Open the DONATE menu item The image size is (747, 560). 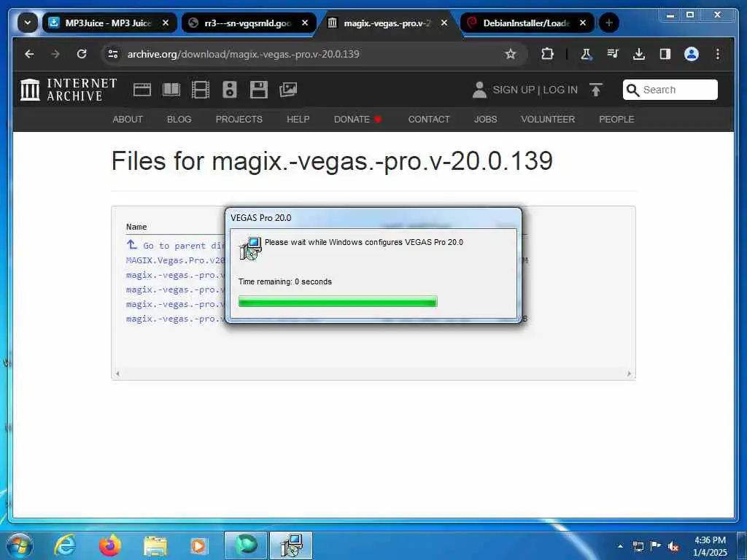point(352,120)
